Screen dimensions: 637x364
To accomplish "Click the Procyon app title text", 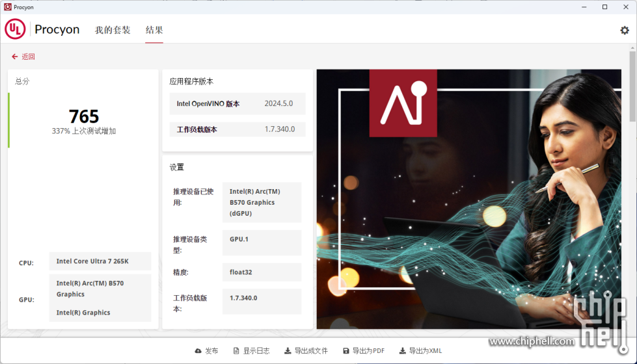I will tap(57, 29).
